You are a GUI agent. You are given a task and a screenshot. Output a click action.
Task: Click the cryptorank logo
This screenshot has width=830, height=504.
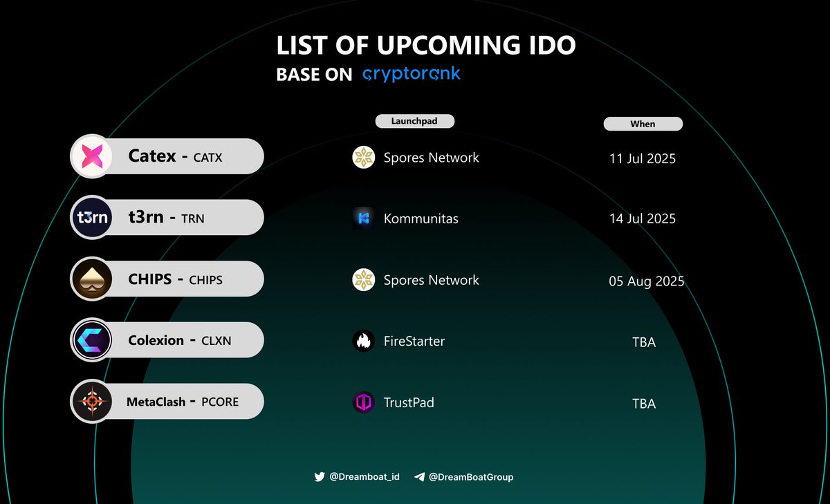tap(412, 73)
